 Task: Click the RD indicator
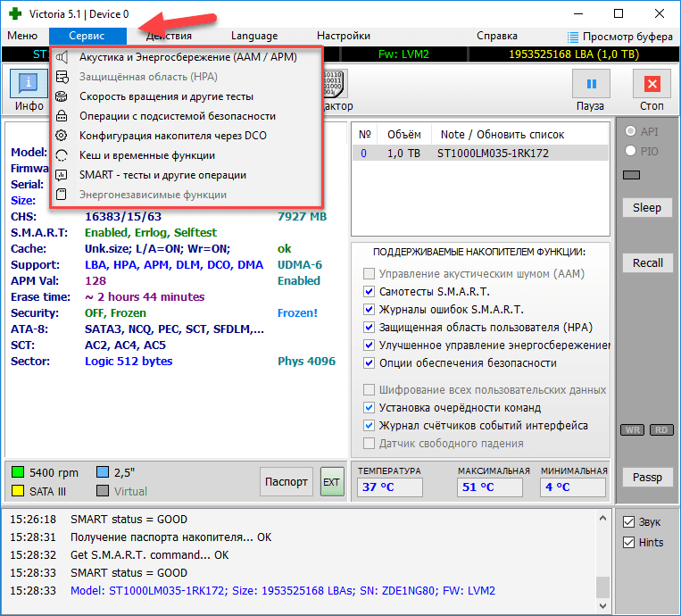pos(661,429)
